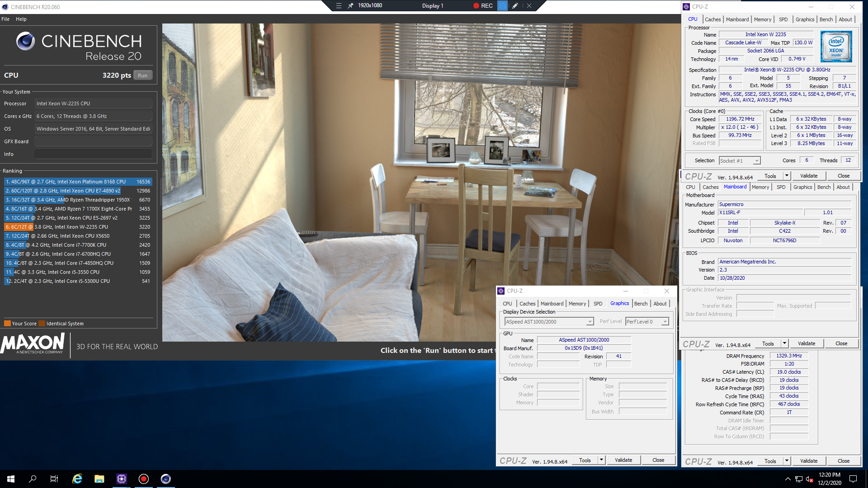
Task: Click the GFX Board field in Cinebench
Action: point(93,141)
